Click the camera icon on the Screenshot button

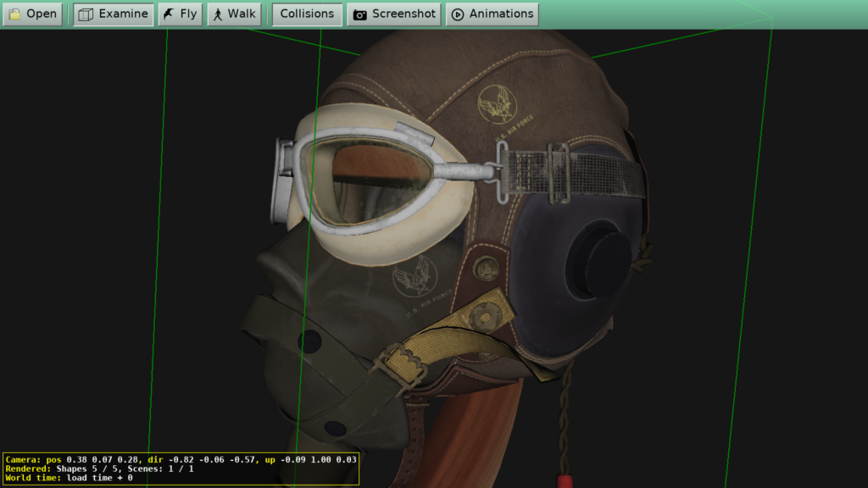point(359,14)
